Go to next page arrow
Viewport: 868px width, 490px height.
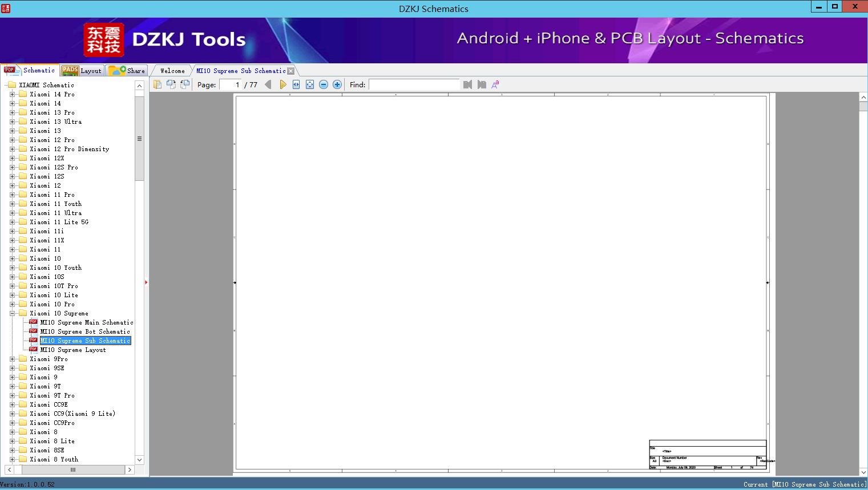coord(283,84)
